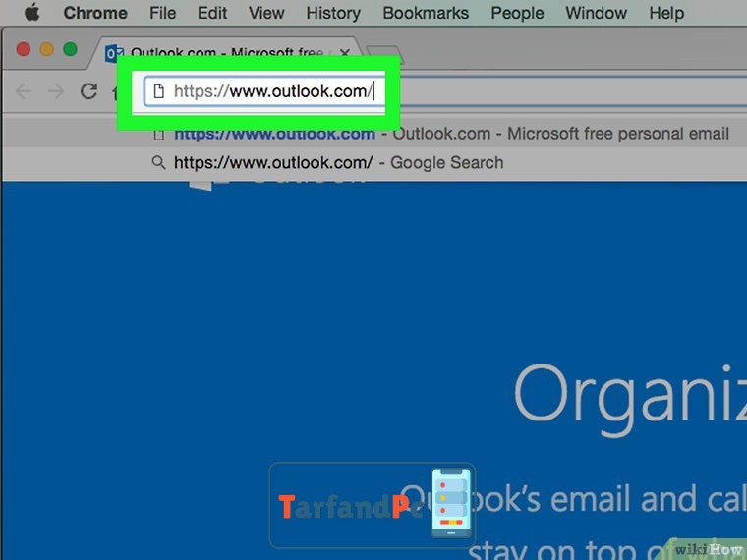Open the Chrome application menu
This screenshot has width=747, height=560.
coord(95,13)
